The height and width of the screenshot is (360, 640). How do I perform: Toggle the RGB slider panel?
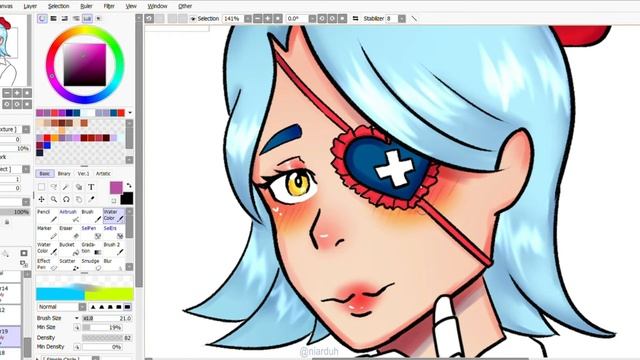[53, 18]
